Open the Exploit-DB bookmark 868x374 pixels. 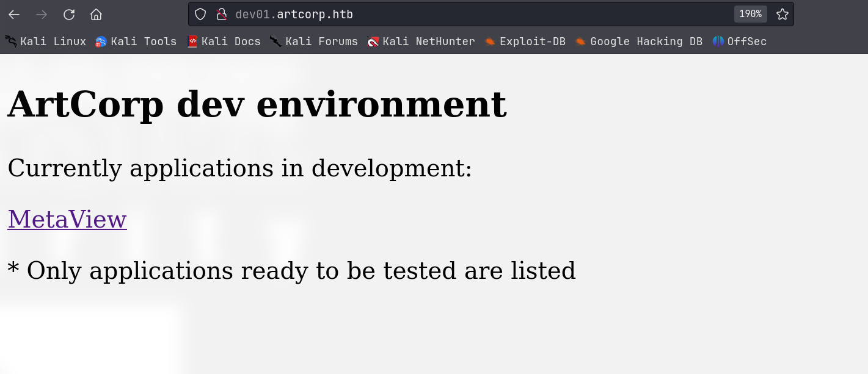[x=525, y=41]
